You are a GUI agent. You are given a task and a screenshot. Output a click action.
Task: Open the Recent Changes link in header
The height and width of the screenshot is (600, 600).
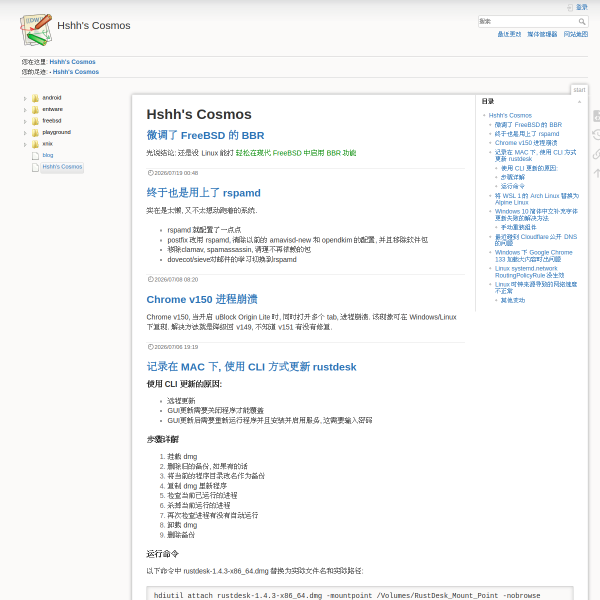[x=509, y=34]
